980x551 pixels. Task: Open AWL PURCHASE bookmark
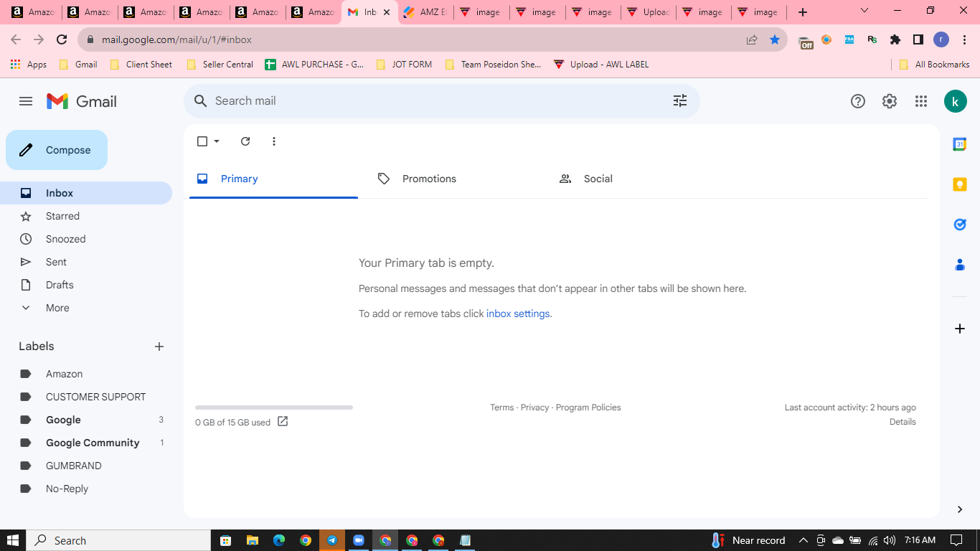point(314,65)
